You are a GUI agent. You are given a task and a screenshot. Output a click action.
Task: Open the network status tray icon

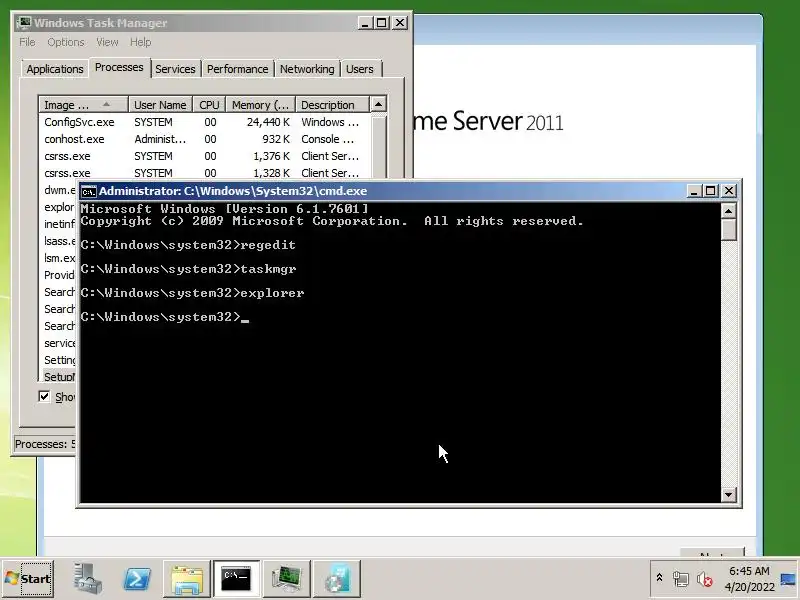[x=681, y=579]
